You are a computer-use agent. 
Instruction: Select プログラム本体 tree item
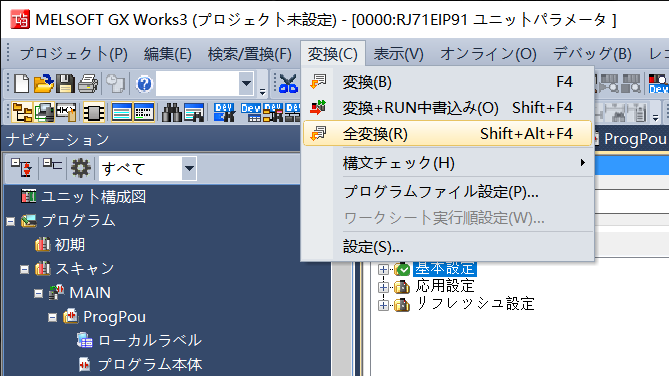pyautogui.click(x=150, y=365)
